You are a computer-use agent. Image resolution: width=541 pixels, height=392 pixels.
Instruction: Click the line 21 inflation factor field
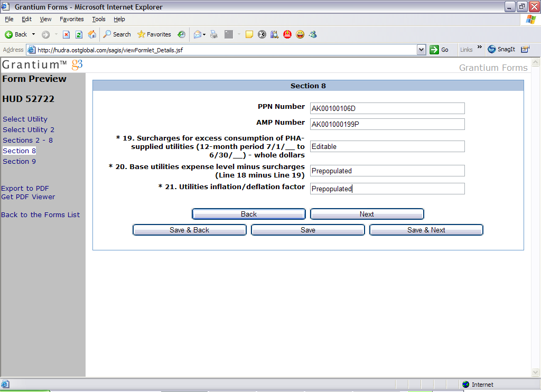387,189
